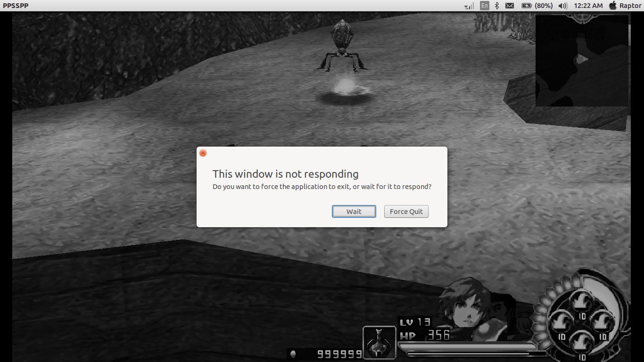644x362 pixels.
Task: Open the battery 80% indicator menu
Action: pyautogui.click(x=537, y=6)
